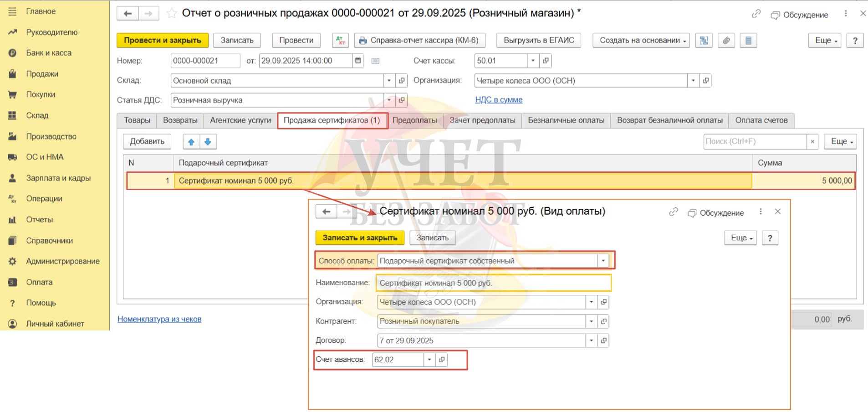Click the Дт/Кт postings icon in toolbar

340,41
